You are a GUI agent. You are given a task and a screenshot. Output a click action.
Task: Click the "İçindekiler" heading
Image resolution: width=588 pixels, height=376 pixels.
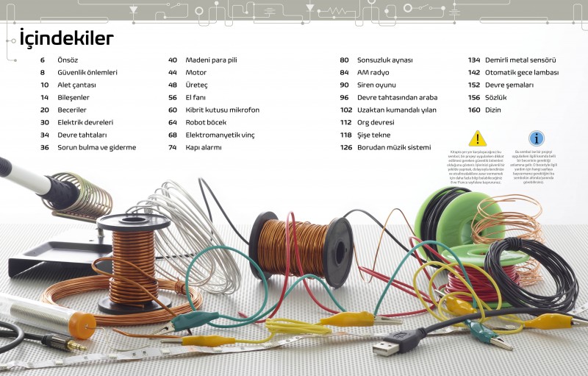pos(66,38)
